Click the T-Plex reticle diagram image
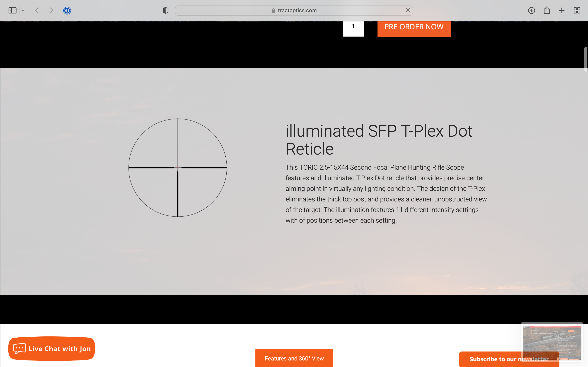Viewport: 588px width, 367px height. (178, 167)
